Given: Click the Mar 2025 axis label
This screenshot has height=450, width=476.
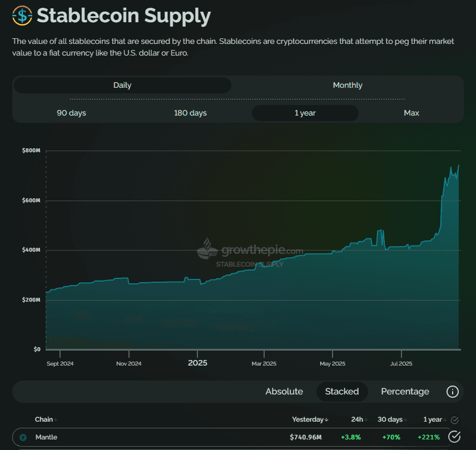Looking at the screenshot, I should tap(264, 363).
